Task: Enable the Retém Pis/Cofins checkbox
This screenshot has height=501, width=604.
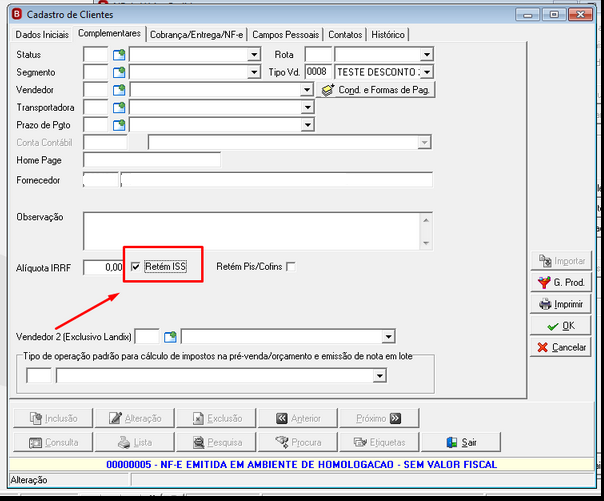Action: point(291,266)
